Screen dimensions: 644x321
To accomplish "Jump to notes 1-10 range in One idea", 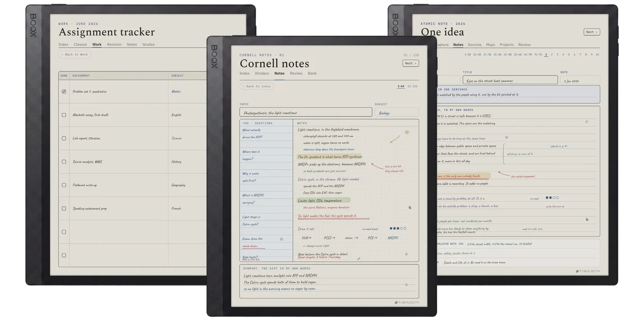I will tap(467, 55).
